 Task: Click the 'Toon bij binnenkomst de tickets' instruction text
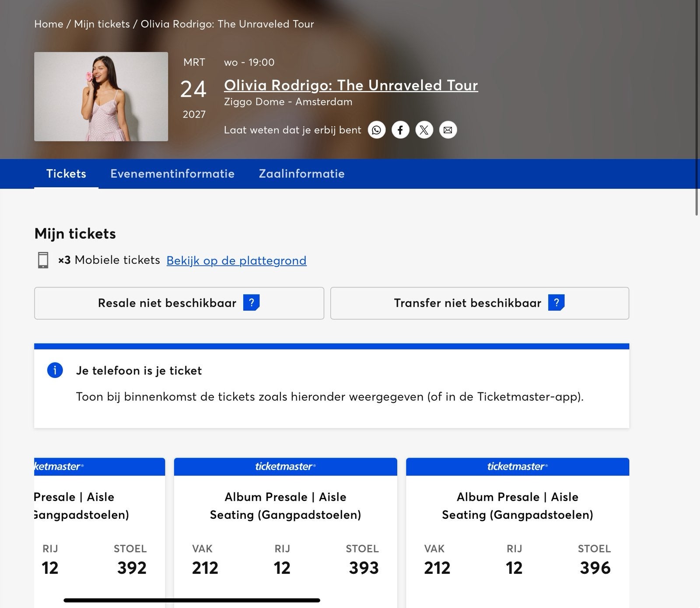[x=330, y=397]
